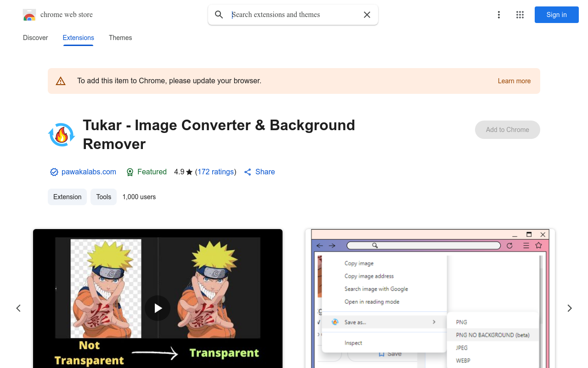Click the Sign in button
Viewport: 588px width, 368px height.
[x=557, y=15]
